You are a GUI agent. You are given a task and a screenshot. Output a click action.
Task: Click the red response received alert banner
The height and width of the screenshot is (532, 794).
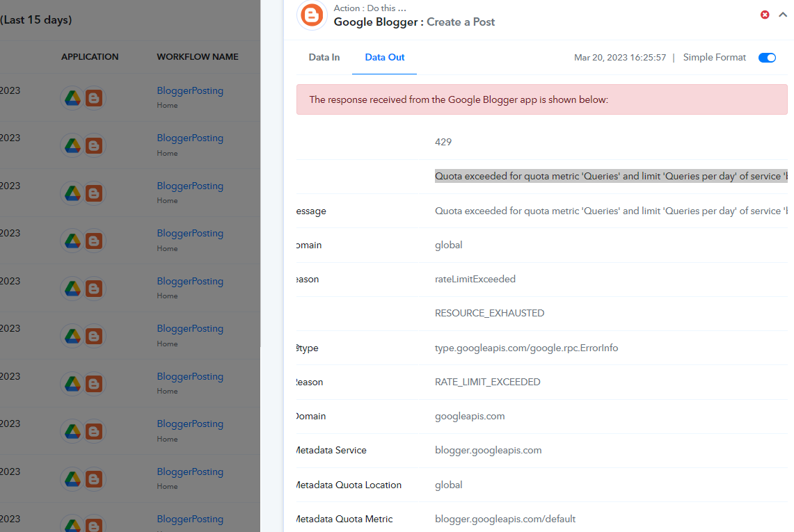point(541,99)
